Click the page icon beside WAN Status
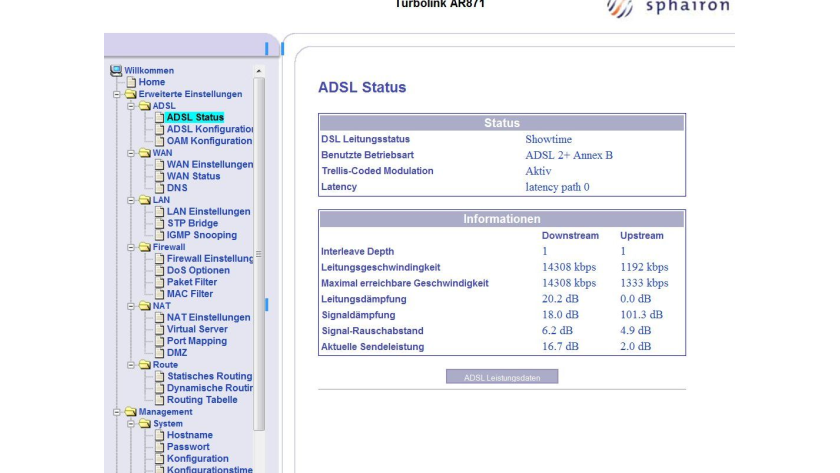The image size is (840, 473). (x=159, y=176)
